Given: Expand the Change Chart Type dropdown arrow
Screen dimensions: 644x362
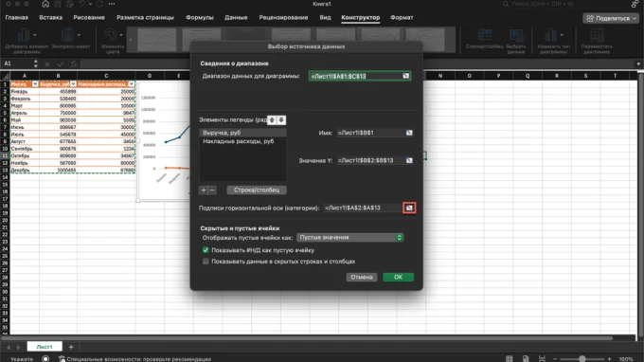Looking at the screenshot, I should click(x=562, y=35).
